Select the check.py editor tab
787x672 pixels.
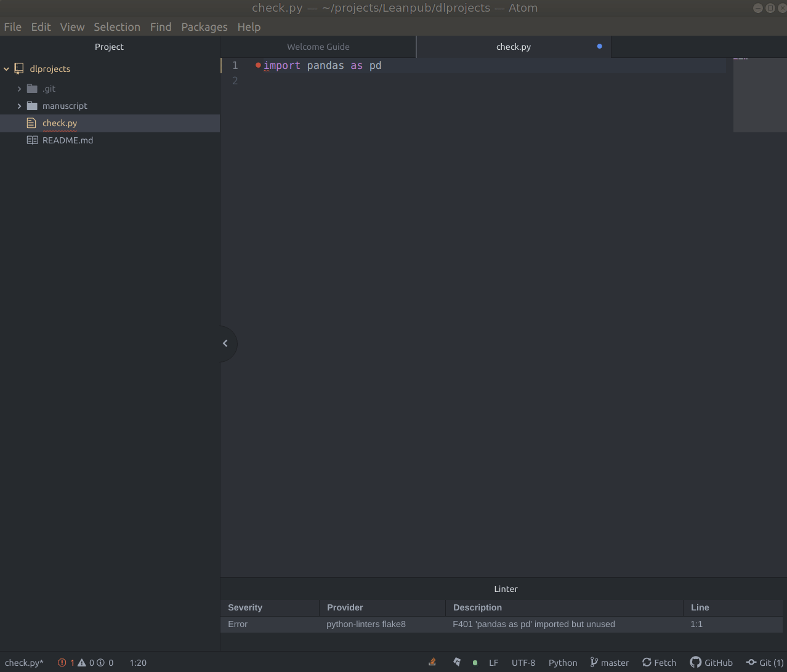[514, 47]
